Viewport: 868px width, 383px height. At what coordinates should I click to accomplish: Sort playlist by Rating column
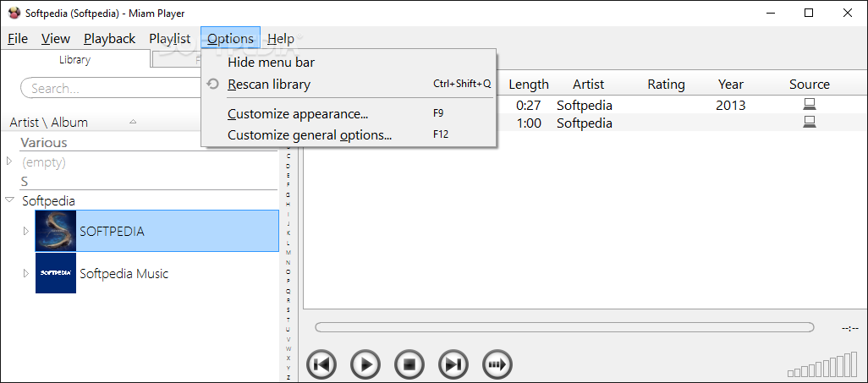(666, 85)
